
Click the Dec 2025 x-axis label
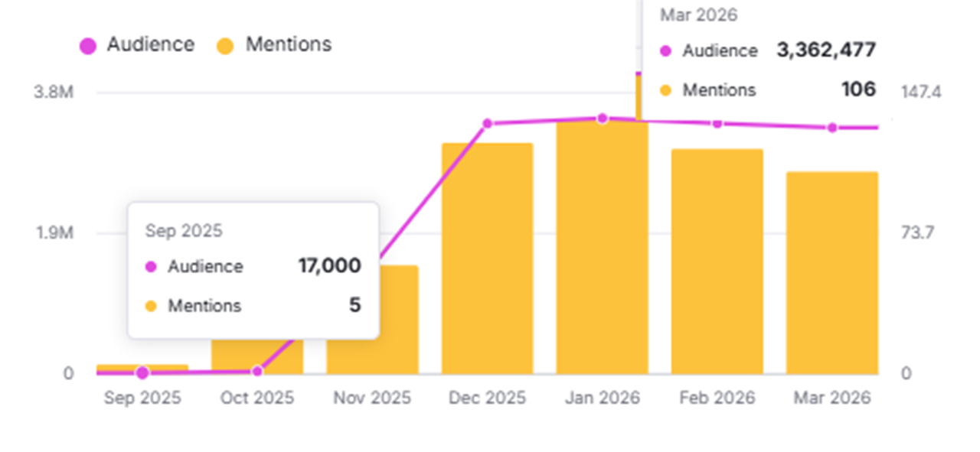click(x=487, y=398)
